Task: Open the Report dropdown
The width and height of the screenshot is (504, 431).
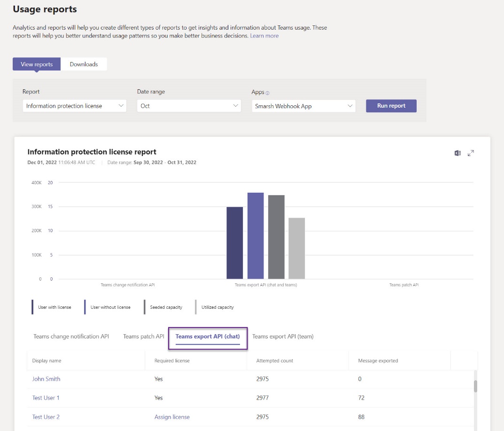Action: point(74,106)
